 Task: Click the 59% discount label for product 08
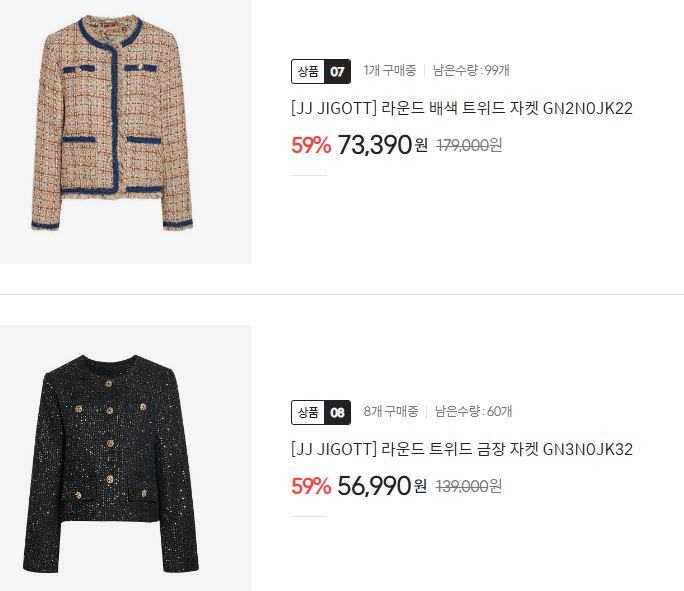[311, 486]
